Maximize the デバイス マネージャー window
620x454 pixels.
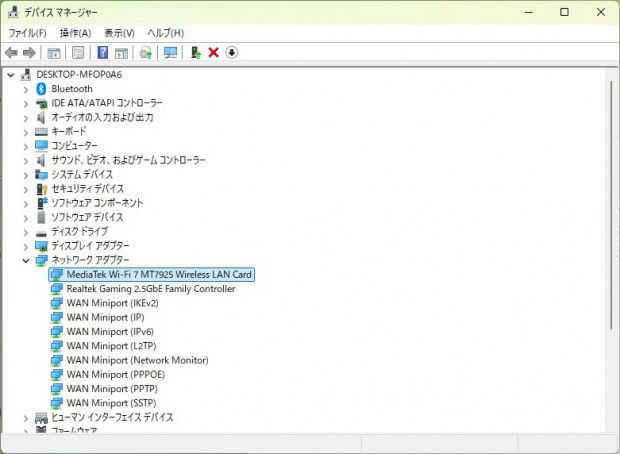(565, 12)
